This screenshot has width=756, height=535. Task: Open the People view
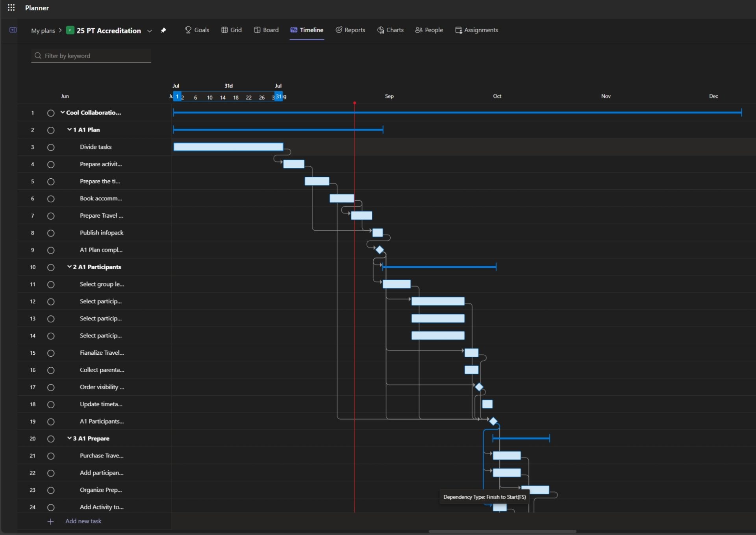429,30
